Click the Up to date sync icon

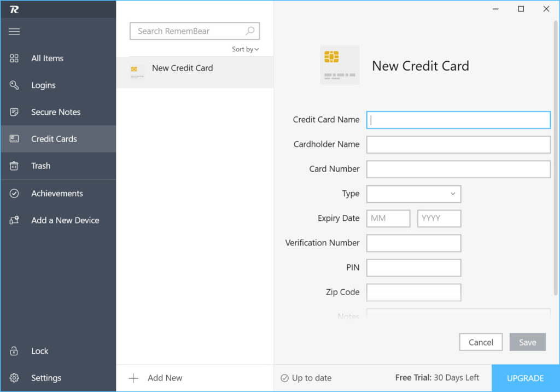click(284, 378)
